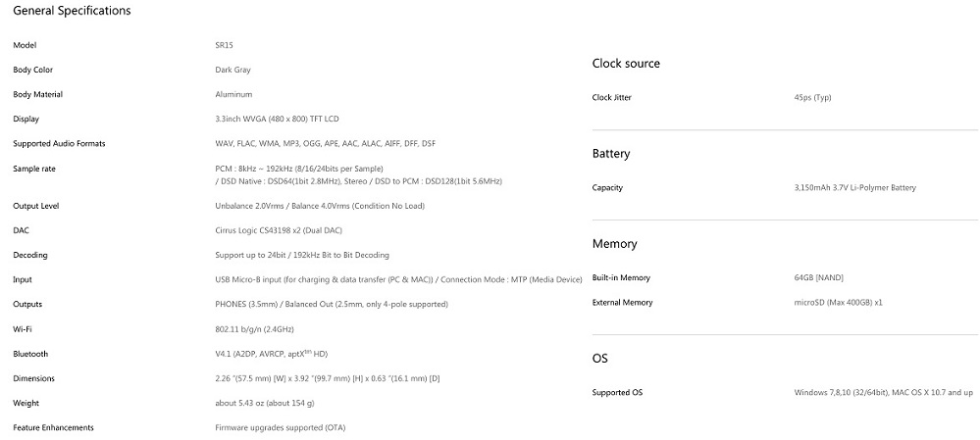Click the General Specifications heading
This screenshot has height=440, width=980.
pyautogui.click(x=72, y=11)
